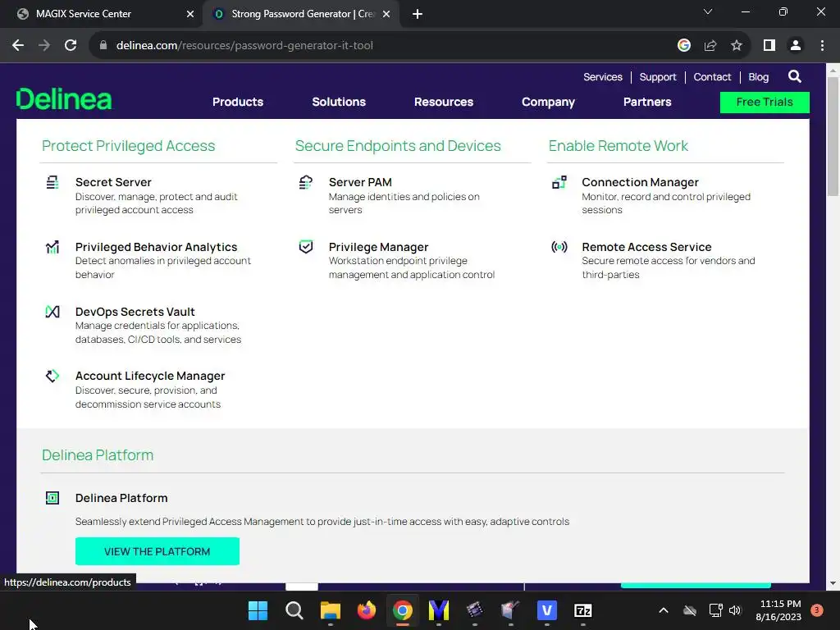This screenshot has width=840, height=630.
Task: Click the Enable Remote Work heading
Action: [619, 146]
